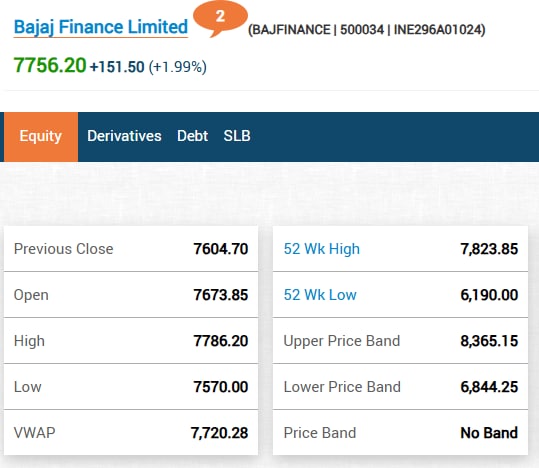This screenshot has width=539, height=468.
Task: Click the Open label
Action: pos(31,295)
